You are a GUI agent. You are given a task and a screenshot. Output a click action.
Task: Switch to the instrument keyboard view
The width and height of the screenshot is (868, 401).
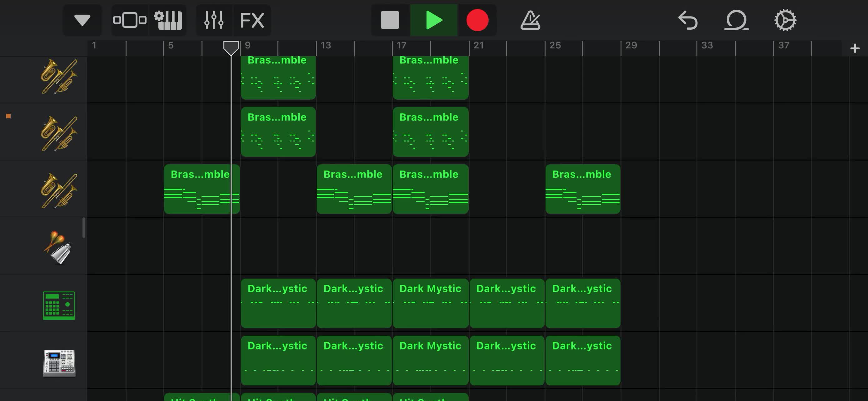point(168,20)
